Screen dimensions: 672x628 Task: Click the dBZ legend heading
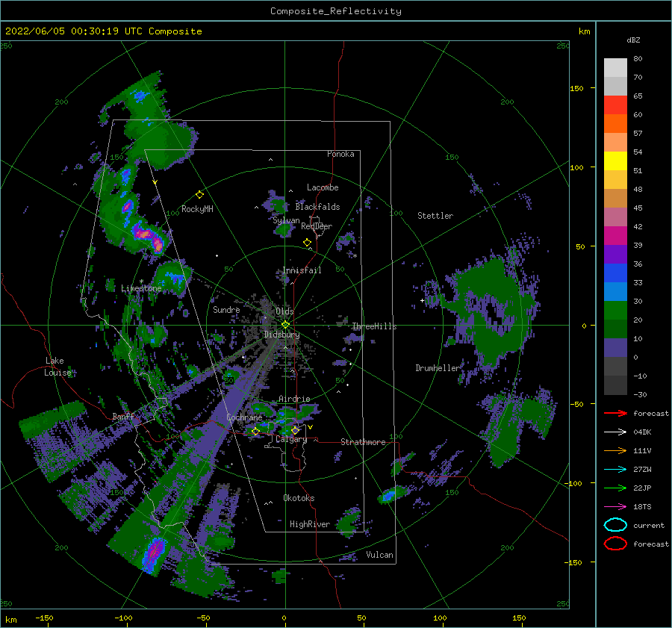coord(633,40)
